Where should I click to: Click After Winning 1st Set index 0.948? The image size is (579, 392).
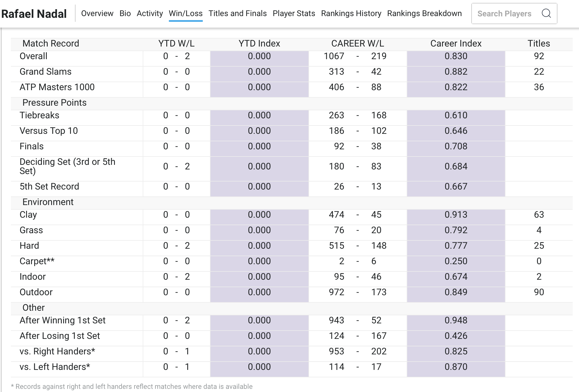[x=456, y=320]
